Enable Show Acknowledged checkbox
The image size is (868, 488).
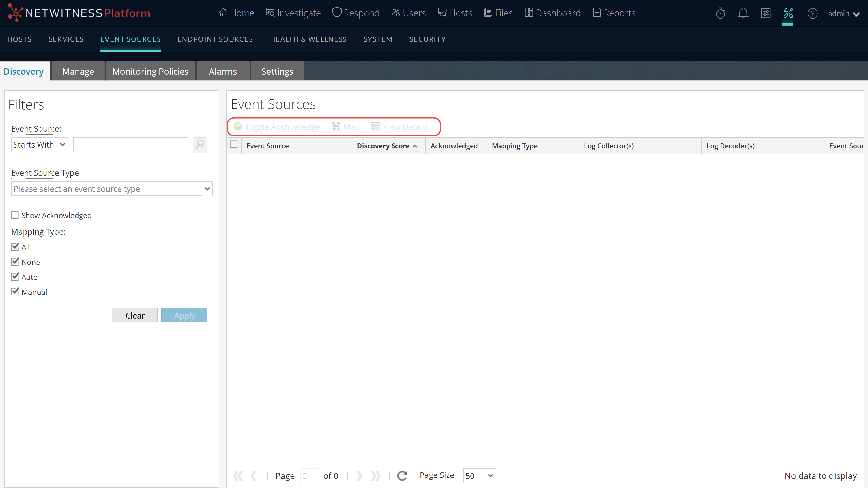(x=15, y=215)
